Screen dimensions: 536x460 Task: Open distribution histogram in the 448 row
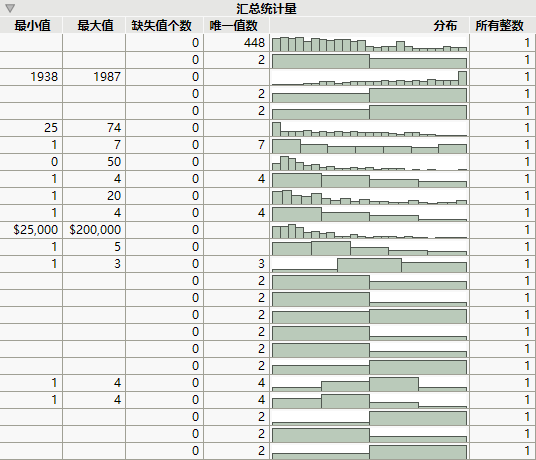[x=370, y=43]
